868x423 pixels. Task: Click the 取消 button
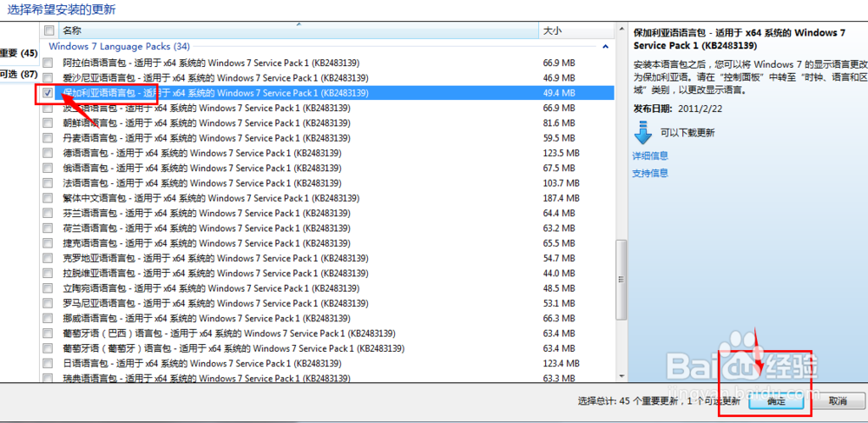pyautogui.click(x=838, y=401)
